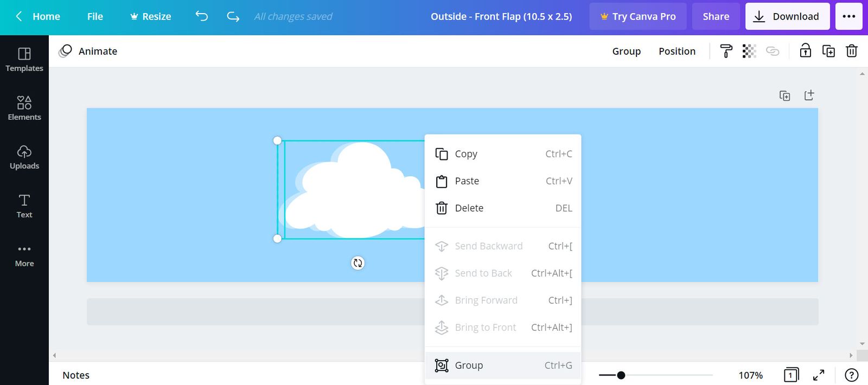Click the add page icon above canvas
Screen dimensions: 868x385
[x=809, y=95]
